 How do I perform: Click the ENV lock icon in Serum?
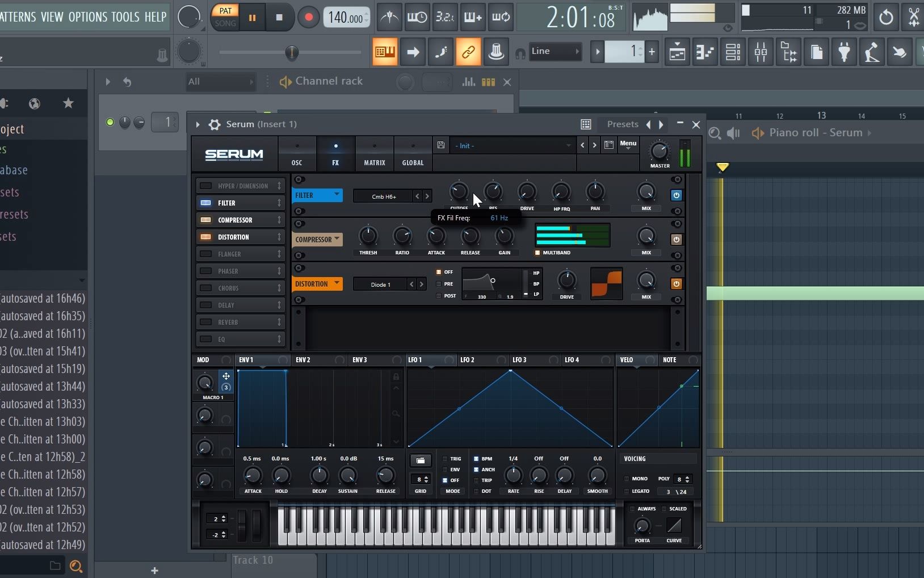[396, 377]
